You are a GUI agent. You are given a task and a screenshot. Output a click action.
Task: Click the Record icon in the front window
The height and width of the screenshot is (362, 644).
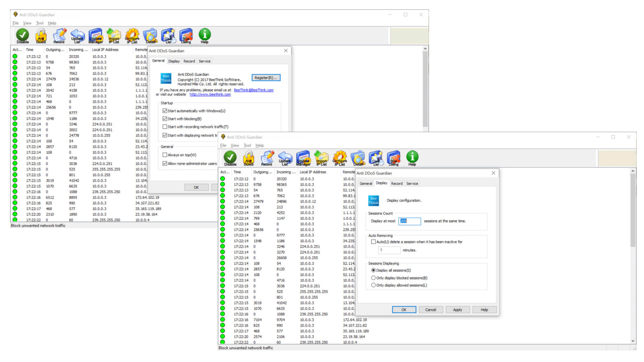[267, 158]
